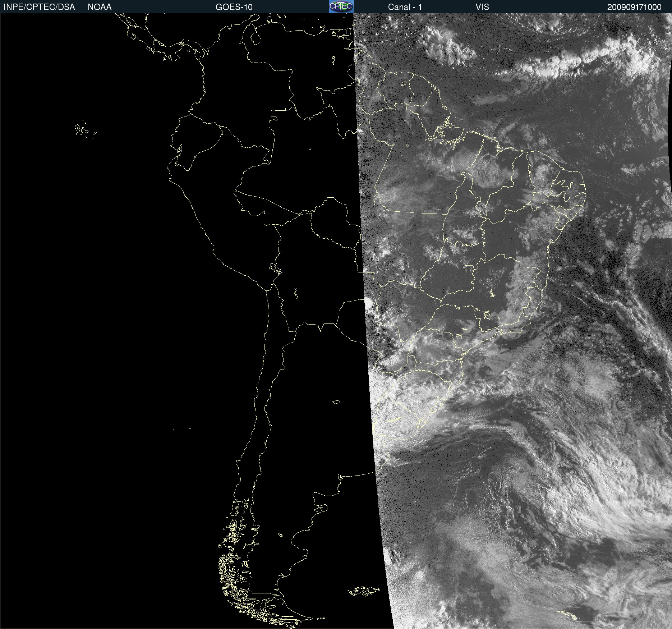672x629 pixels.
Task: Select the timestamp 200909171000
Action: 634,7
